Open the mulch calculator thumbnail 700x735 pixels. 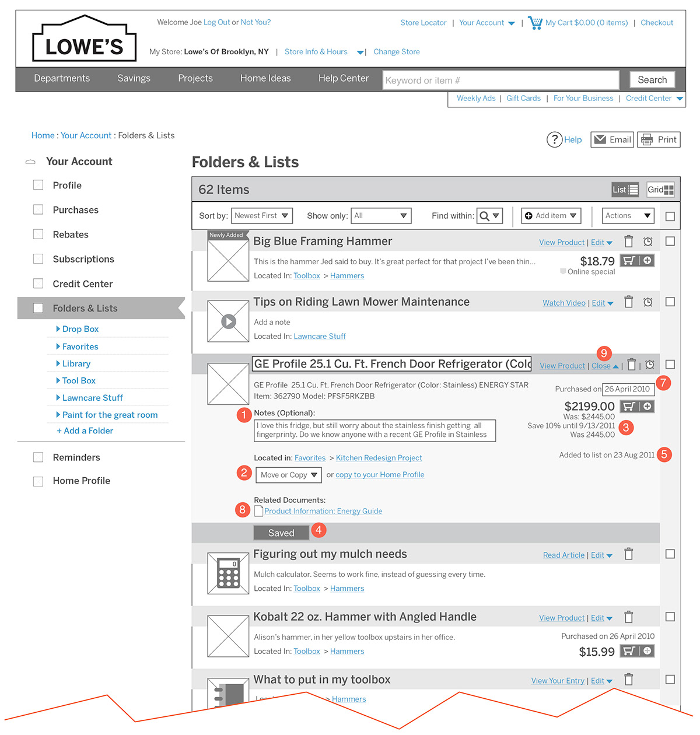(x=229, y=573)
